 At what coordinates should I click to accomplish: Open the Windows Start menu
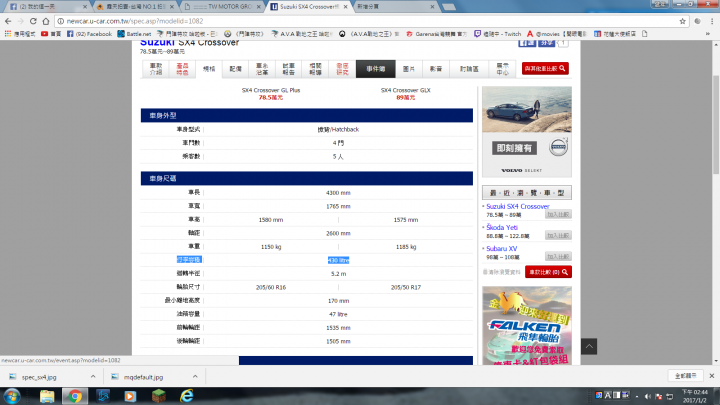point(11,396)
